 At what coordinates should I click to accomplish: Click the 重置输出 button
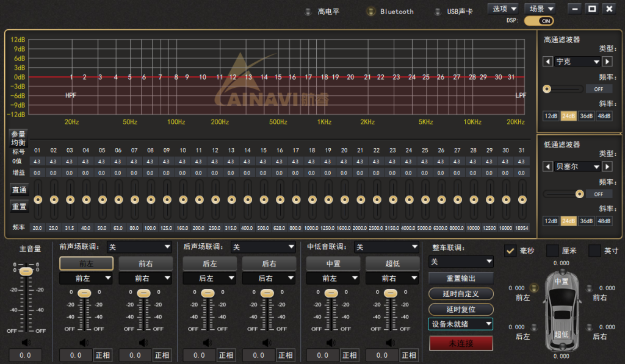tap(461, 278)
